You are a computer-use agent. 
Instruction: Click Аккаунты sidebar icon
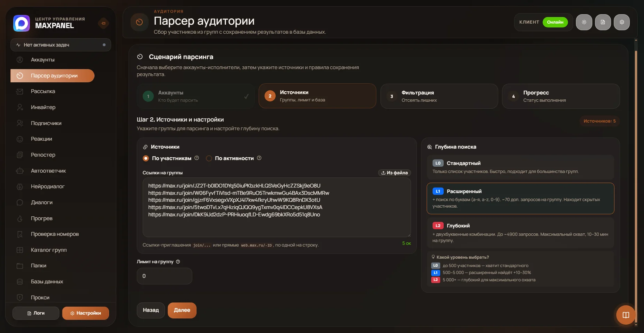coord(20,60)
